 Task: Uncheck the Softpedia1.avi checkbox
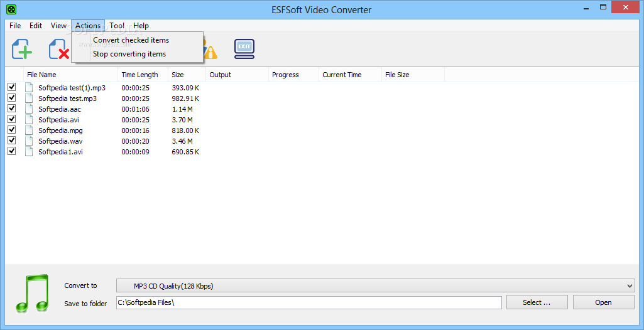pos(11,151)
